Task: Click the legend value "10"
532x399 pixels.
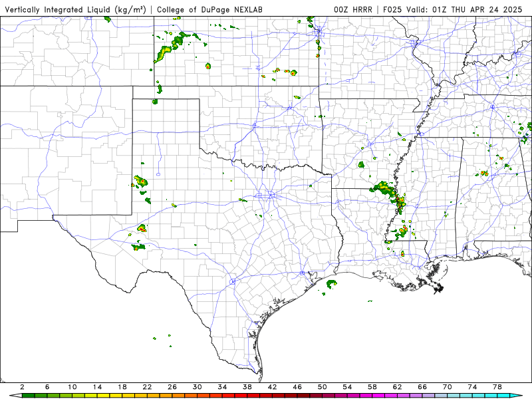Action: coord(72,387)
